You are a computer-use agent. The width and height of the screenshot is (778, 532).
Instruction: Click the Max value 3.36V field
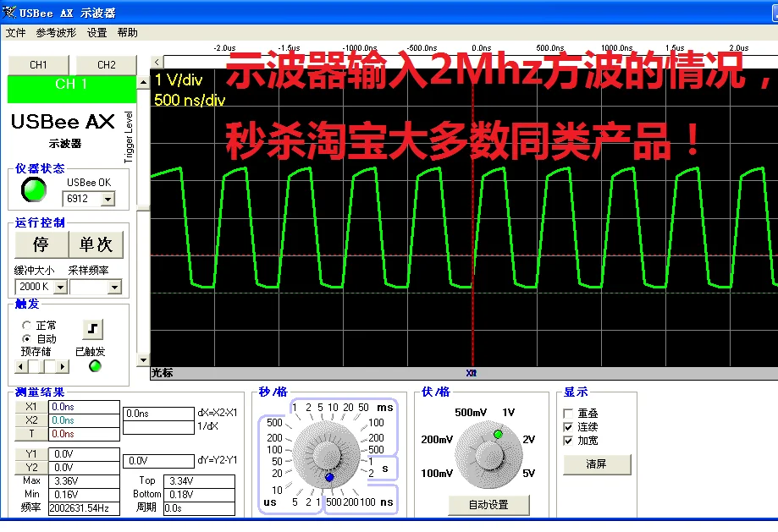click(x=84, y=481)
